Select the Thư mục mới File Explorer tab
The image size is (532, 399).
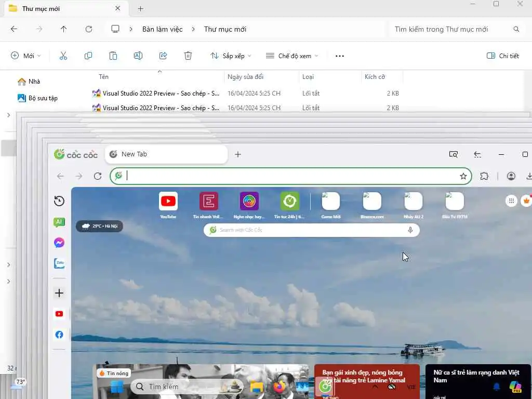pyautogui.click(x=66, y=8)
